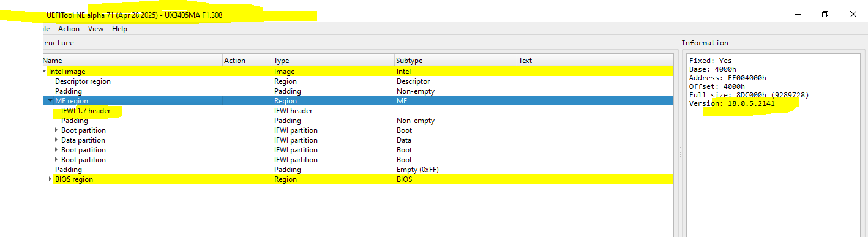Screen dimensions: 868x237
Task: Open the View menu
Action: pos(95,29)
